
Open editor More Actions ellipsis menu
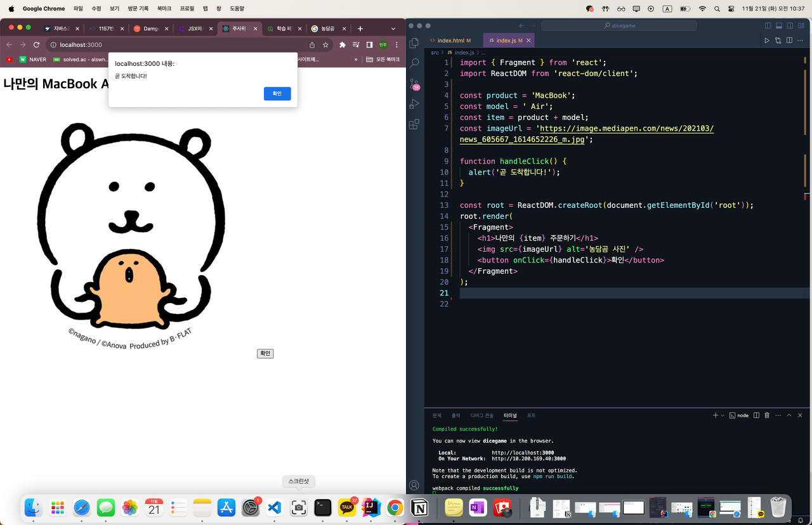pos(801,41)
